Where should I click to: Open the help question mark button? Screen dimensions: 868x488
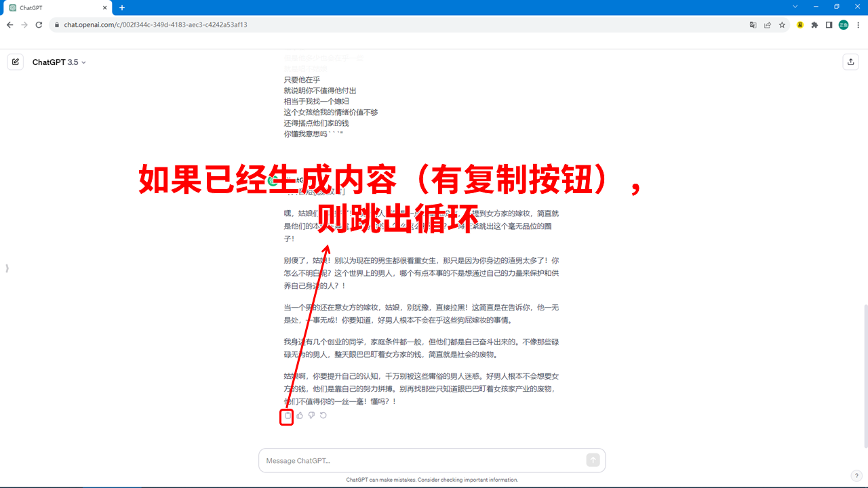pos(856,476)
